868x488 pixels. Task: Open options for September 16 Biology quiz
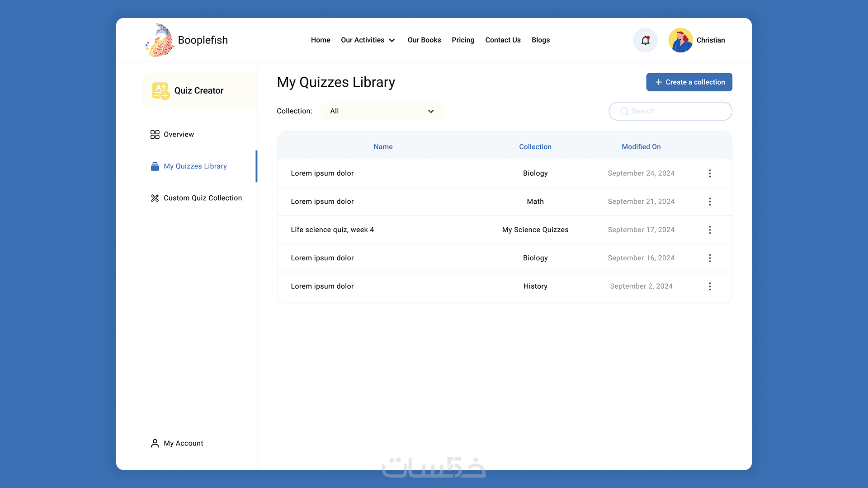coord(710,258)
